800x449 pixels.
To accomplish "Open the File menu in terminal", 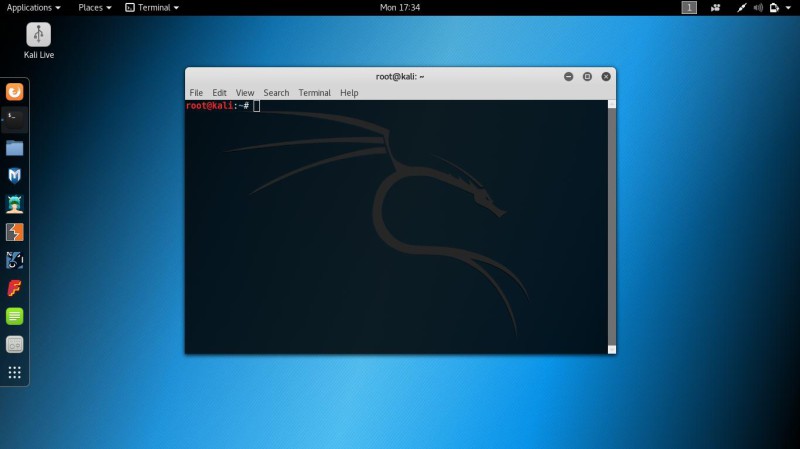I will (196, 93).
